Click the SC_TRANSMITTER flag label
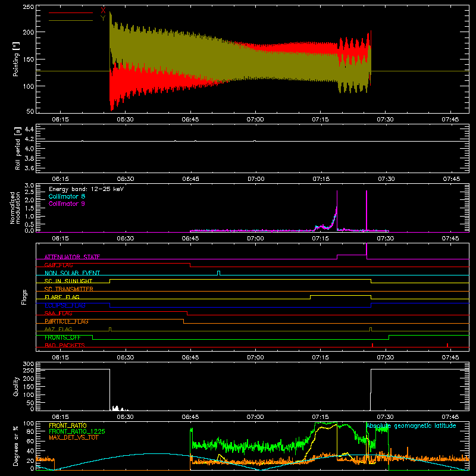 [68, 289]
